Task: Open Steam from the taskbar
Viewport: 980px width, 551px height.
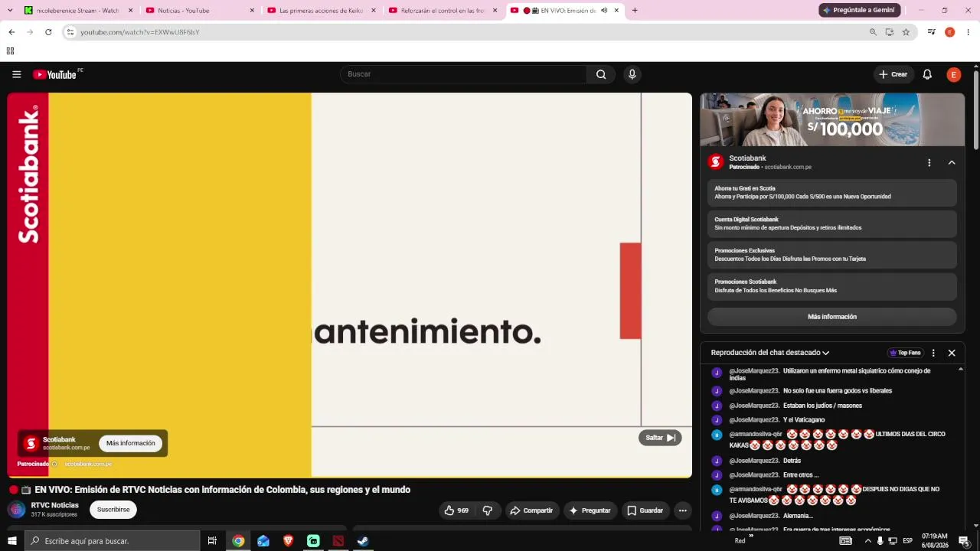Action: point(363,541)
